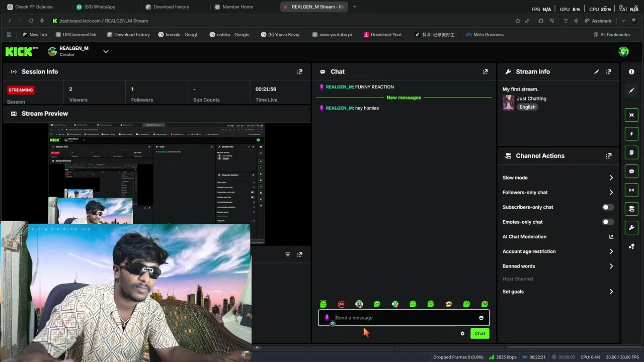
Task: Click the Kick logo
Action: pos(22,51)
